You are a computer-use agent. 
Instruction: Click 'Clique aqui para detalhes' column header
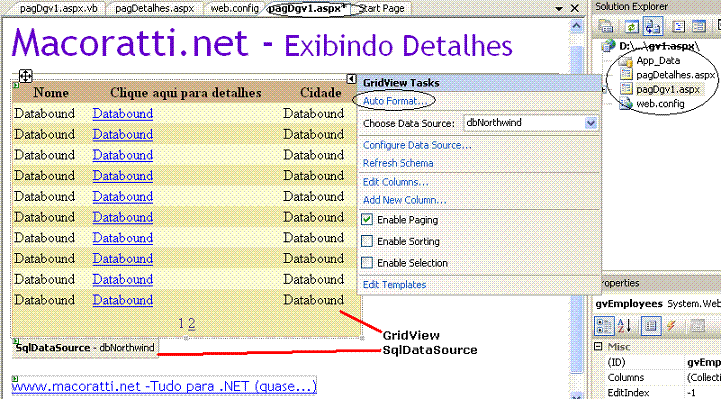coord(186,92)
